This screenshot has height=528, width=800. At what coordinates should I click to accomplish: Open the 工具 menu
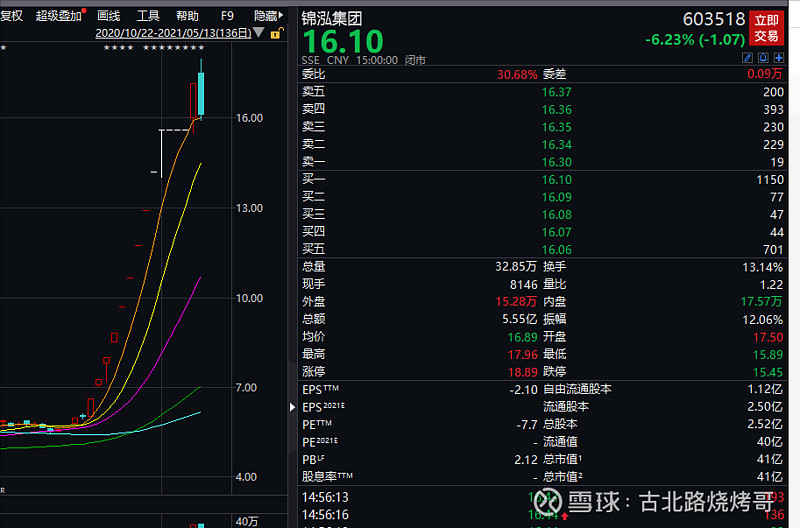(148, 16)
